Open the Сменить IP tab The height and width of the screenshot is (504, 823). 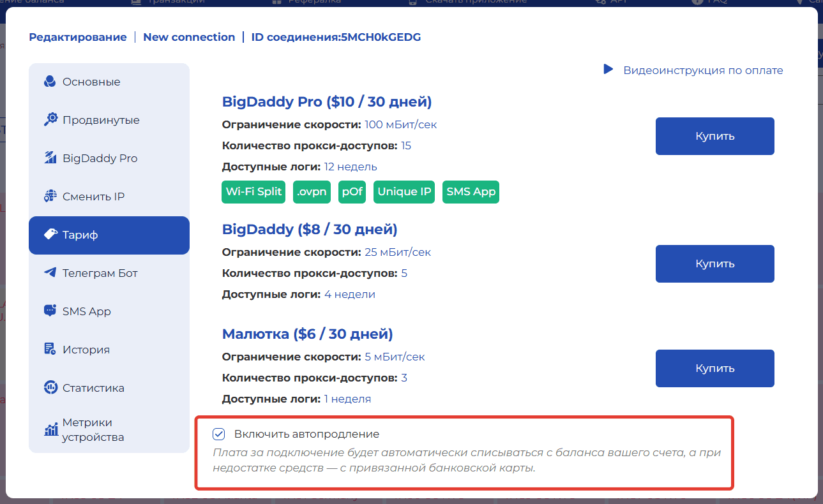(109, 196)
